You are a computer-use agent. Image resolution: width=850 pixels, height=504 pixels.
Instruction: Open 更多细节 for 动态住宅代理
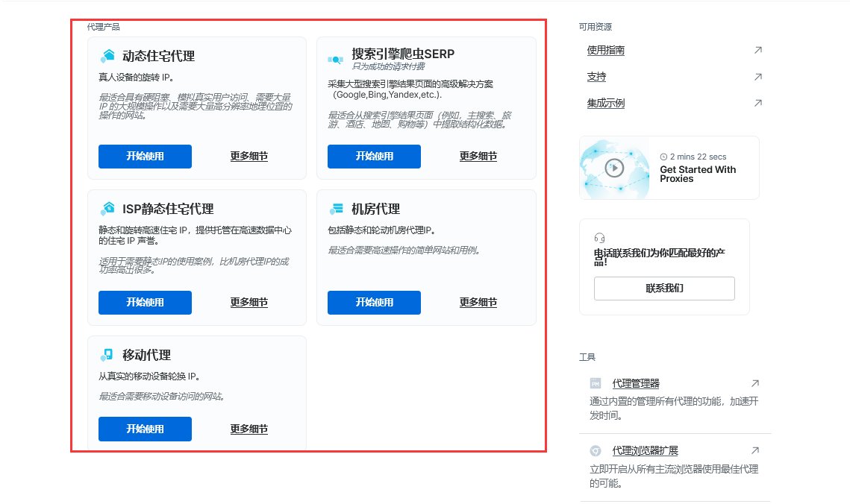click(x=249, y=157)
